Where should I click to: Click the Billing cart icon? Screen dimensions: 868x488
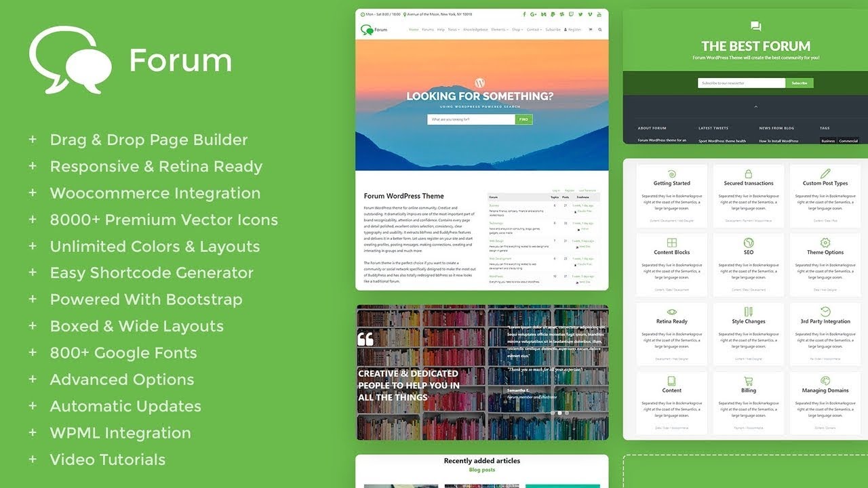tap(749, 381)
